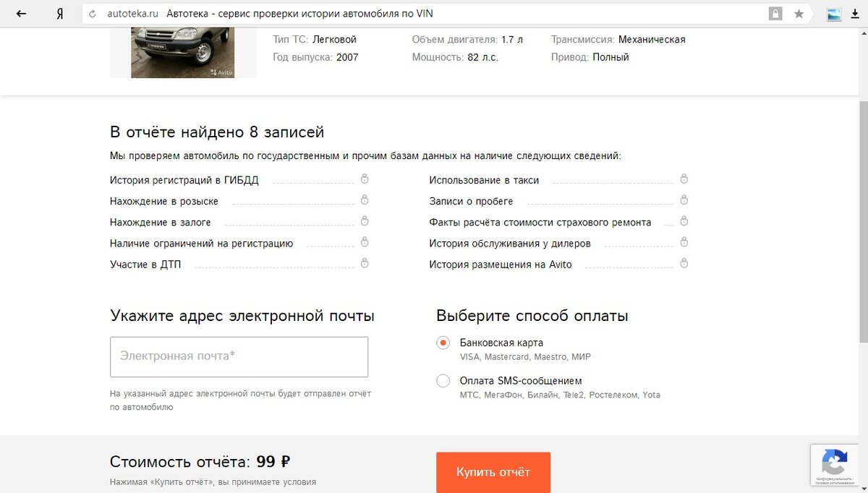Click the lock icon next to Использование в такси
Viewport: 868px width, 493px height.
point(684,179)
